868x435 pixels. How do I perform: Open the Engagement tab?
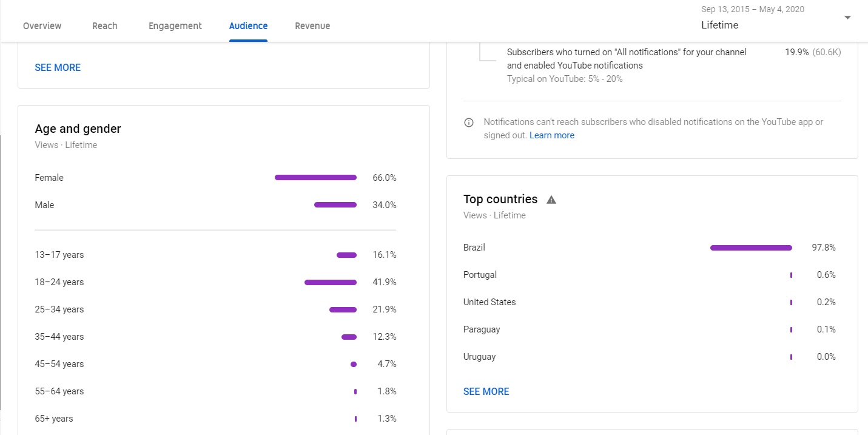pyautogui.click(x=175, y=26)
